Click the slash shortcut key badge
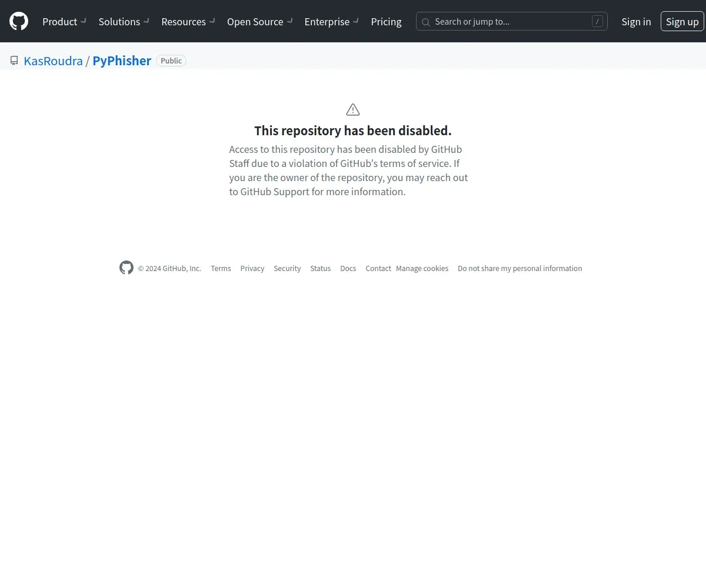 pyautogui.click(x=597, y=22)
